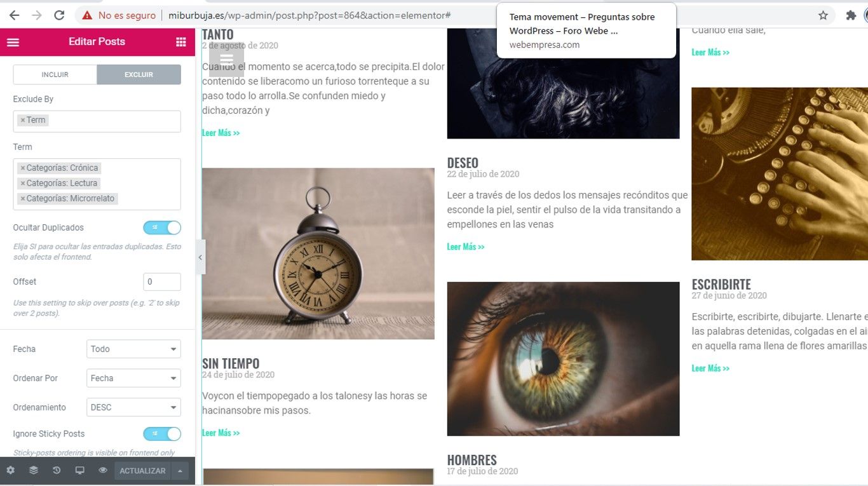This screenshot has height=486, width=868.
Task: Open responsive mode monitor icon
Action: 79,471
